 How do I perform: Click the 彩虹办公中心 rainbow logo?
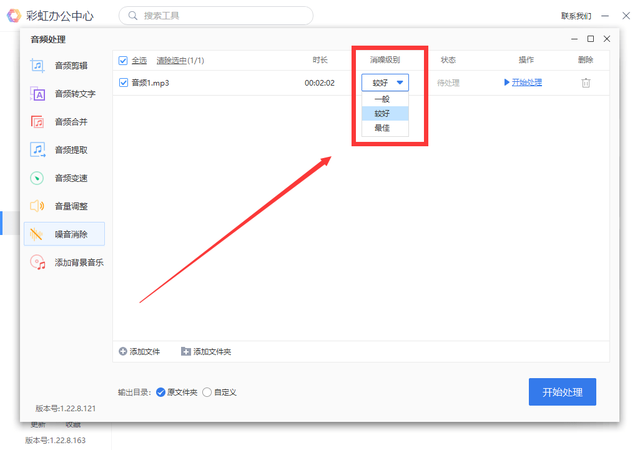(x=14, y=16)
